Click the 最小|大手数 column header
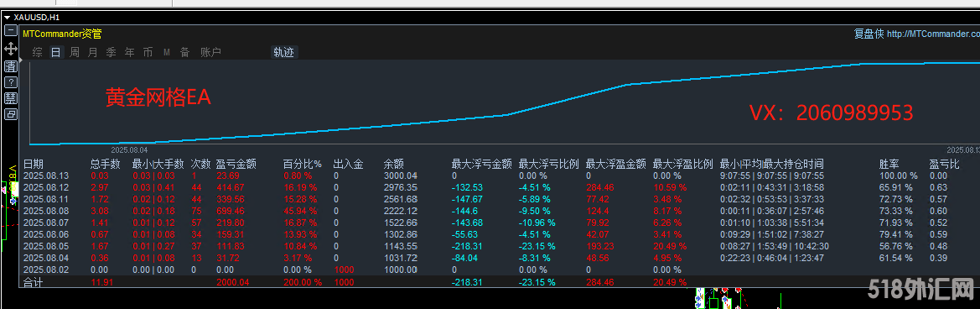 pyautogui.click(x=158, y=165)
